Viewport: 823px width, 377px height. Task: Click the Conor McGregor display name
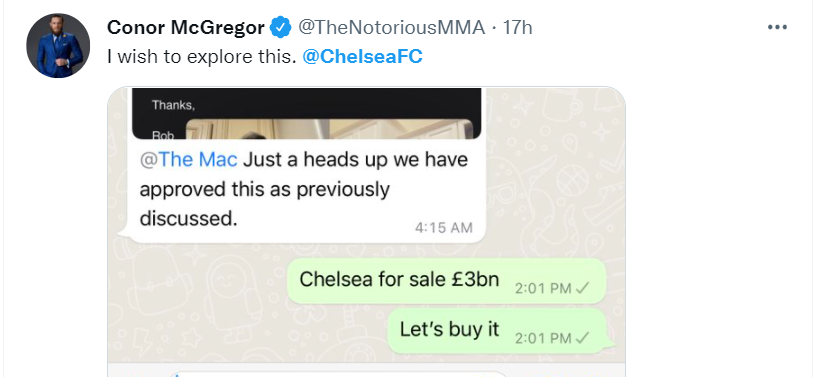coord(186,27)
